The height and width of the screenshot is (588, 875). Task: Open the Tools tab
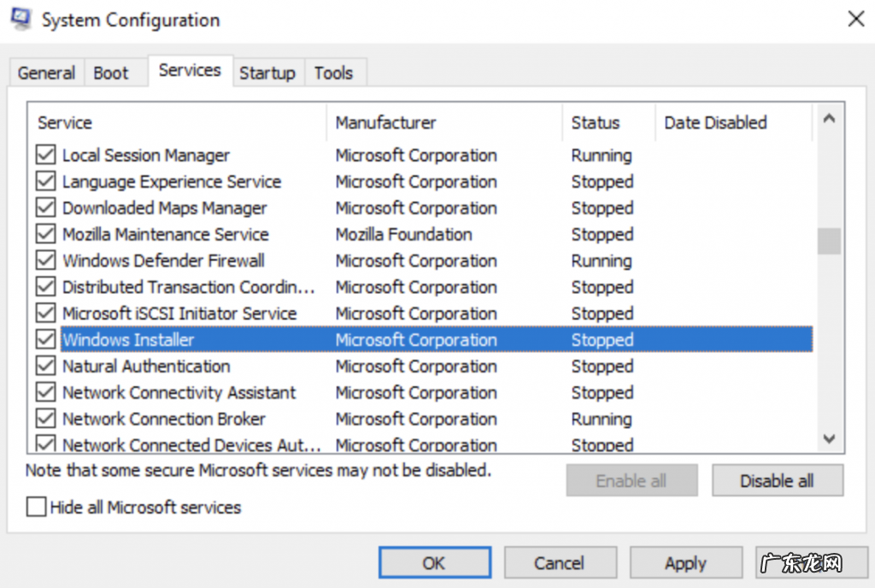coord(334,73)
